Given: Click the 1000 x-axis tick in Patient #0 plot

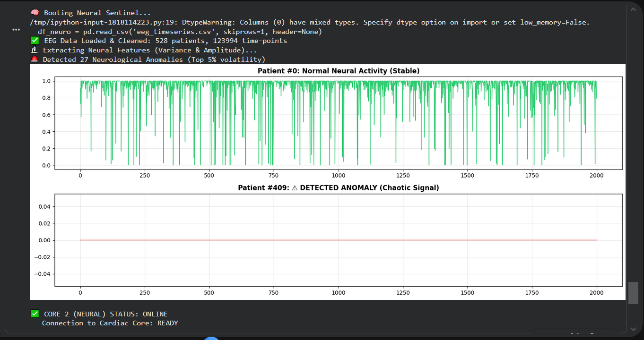Looking at the screenshot, I should pyautogui.click(x=339, y=176).
